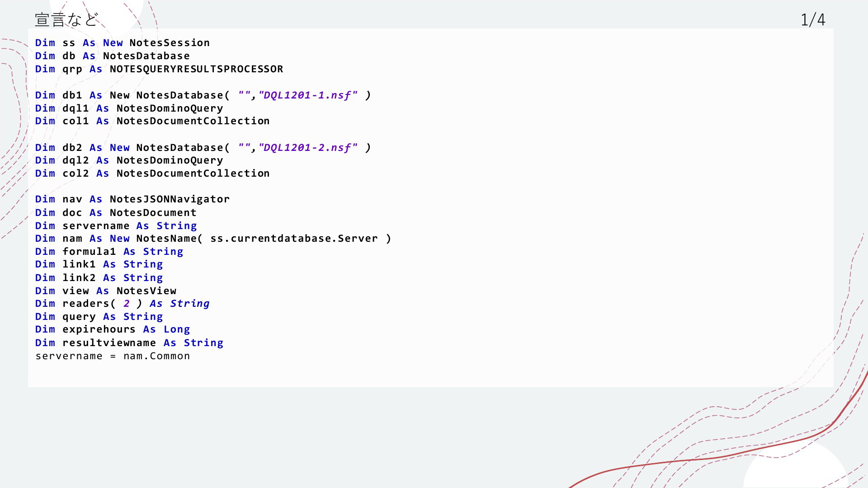Select the line Dim col2 As NotesDocumentCollection
The image size is (868, 488).
coord(152,174)
